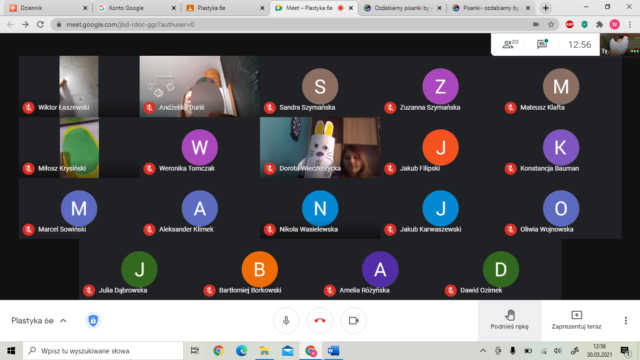This screenshot has height=360, width=640.
Task: Reload the page with refresh icon
Action: click(40, 24)
